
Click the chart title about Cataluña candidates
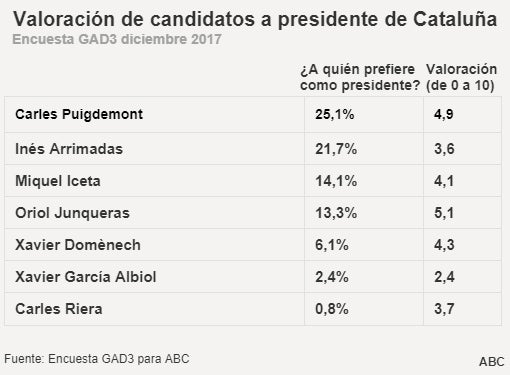[x=255, y=19]
